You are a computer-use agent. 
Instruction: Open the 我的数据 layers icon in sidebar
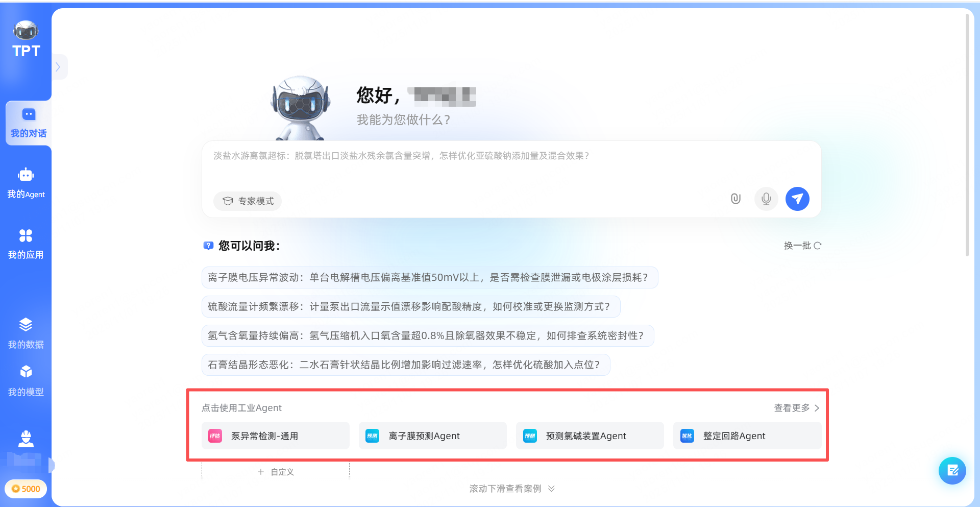pyautogui.click(x=26, y=325)
